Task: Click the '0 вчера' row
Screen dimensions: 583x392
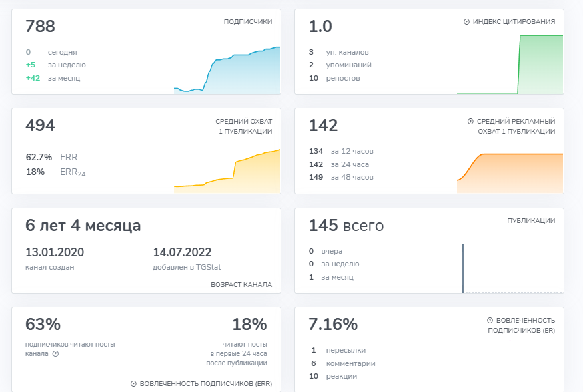Action: click(x=326, y=251)
